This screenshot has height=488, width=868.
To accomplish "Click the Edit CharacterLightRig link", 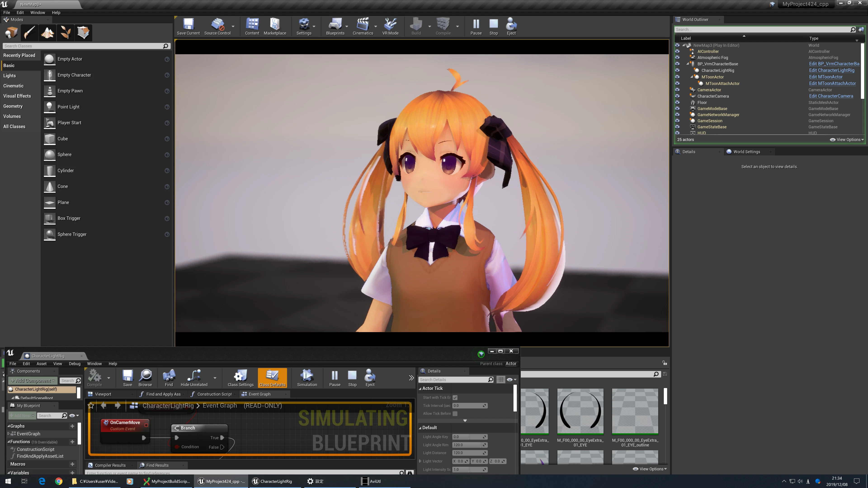I will click(832, 70).
